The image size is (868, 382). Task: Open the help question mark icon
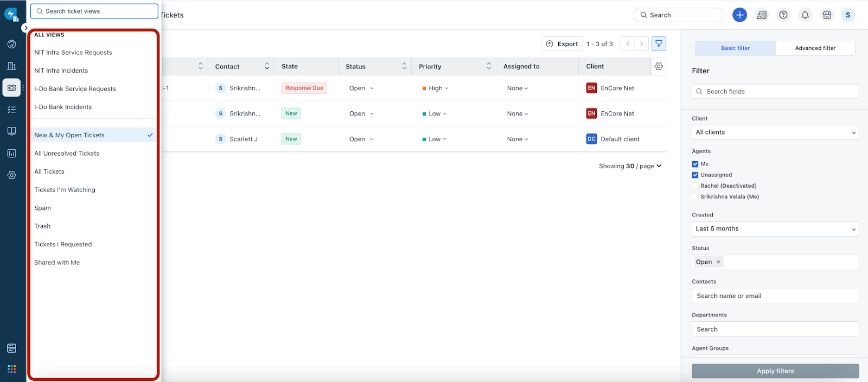tap(783, 15)
